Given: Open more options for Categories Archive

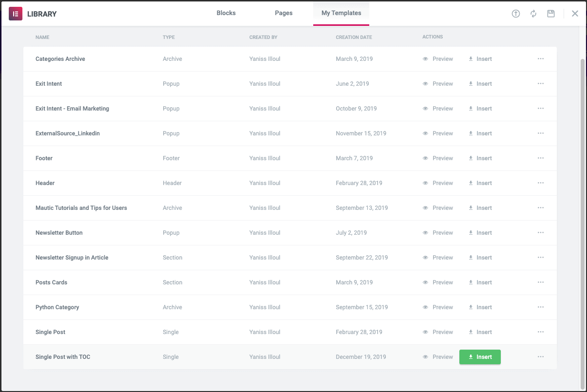Looking at the screenshot, I should coord(541,59).
